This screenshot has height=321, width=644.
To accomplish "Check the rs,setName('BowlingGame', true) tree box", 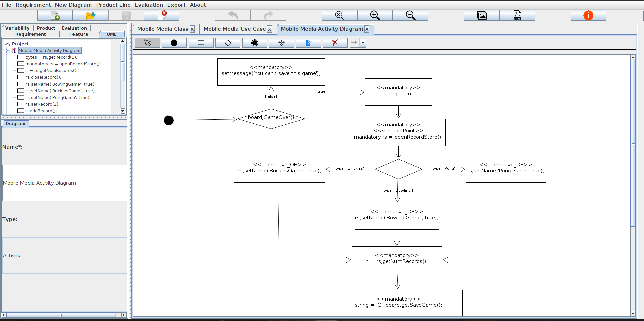I will (x=21, y=84).
